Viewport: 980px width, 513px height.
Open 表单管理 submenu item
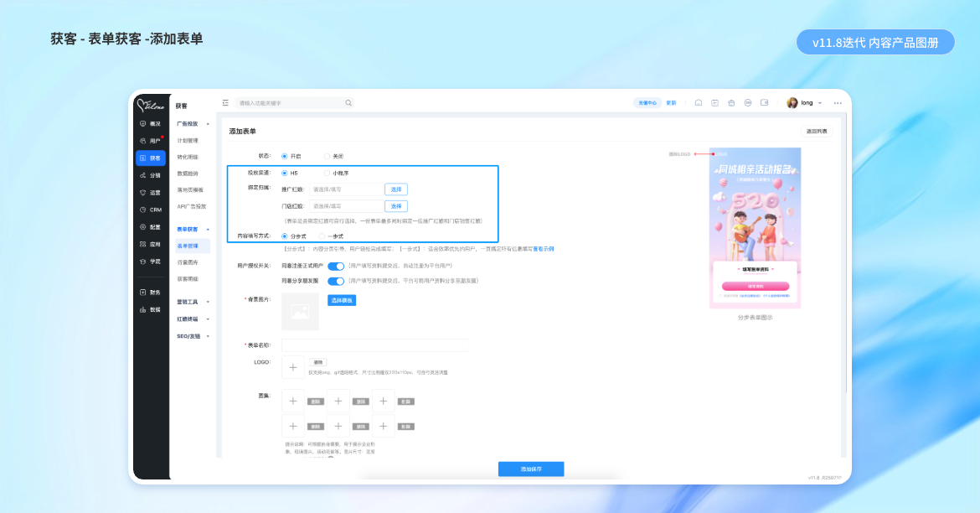192,246
